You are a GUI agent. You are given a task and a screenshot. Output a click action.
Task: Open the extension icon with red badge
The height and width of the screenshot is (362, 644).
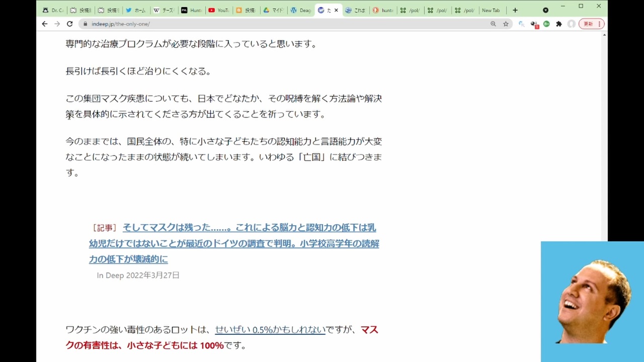coord(534,24)
